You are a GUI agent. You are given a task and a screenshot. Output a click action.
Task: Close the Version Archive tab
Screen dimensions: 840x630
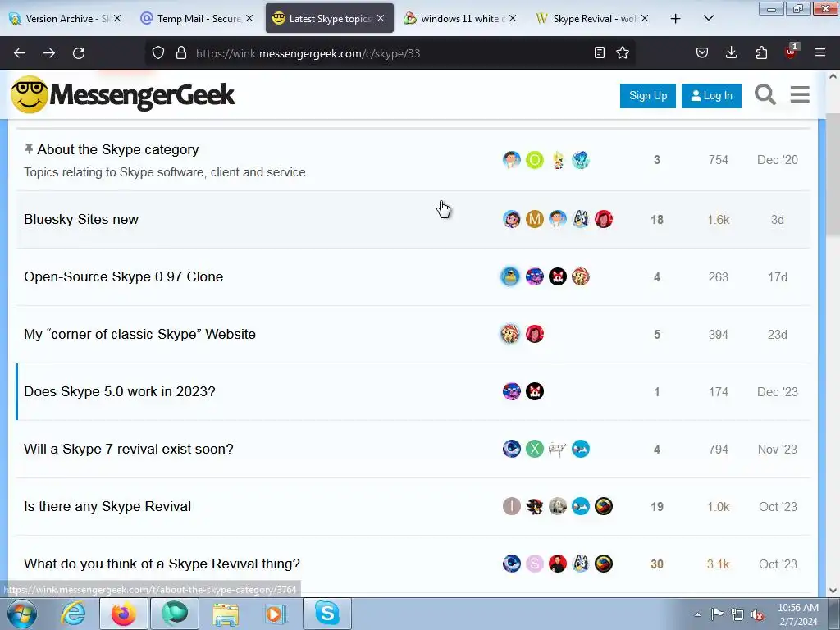tap(117, 18)
